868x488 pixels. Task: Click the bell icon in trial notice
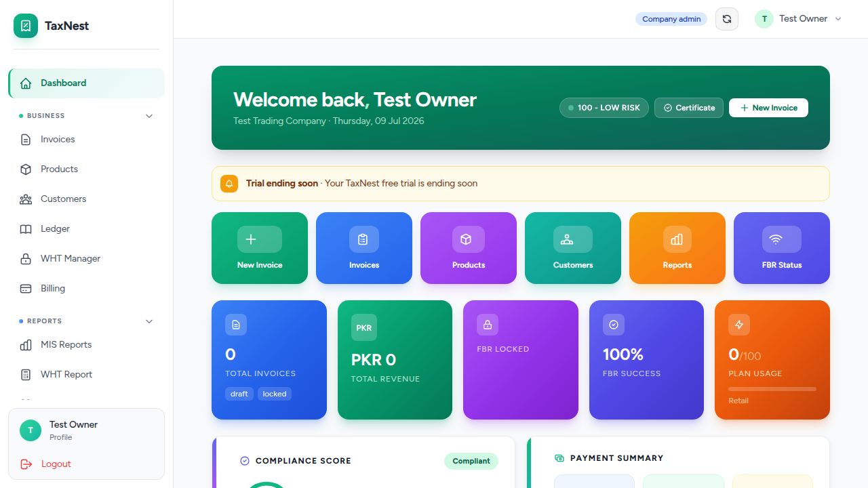pos(229,184)
